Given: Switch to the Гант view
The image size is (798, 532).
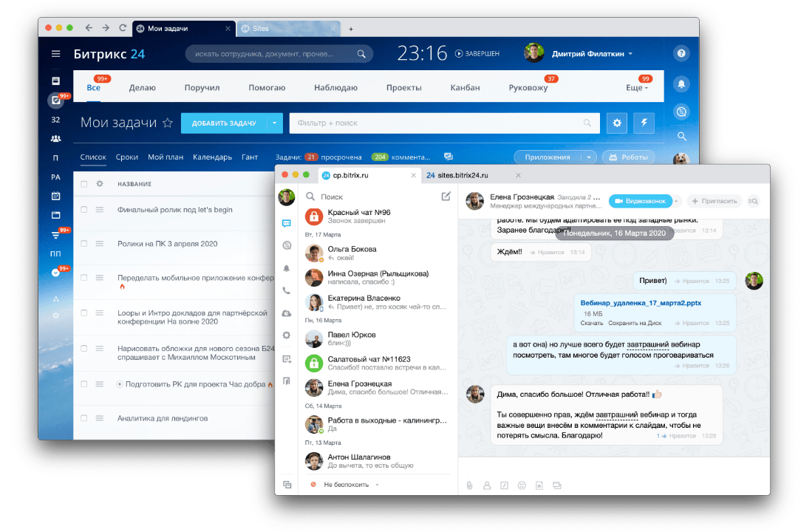Looking at the screenshot, I should (x=250, y=157).
